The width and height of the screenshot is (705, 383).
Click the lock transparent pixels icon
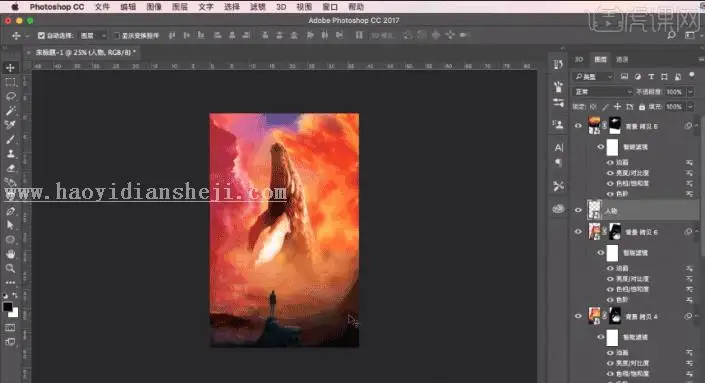pyautogui.click(x=593, y=107)
